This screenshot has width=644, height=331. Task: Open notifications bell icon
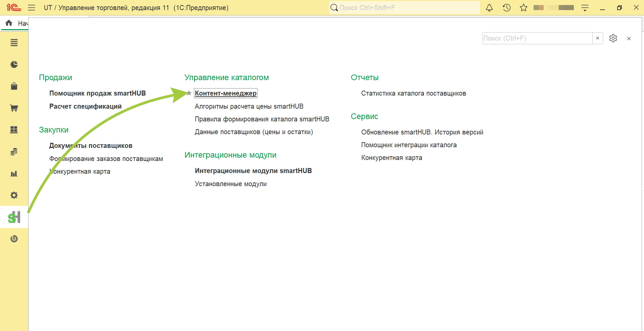click(489, 8)
